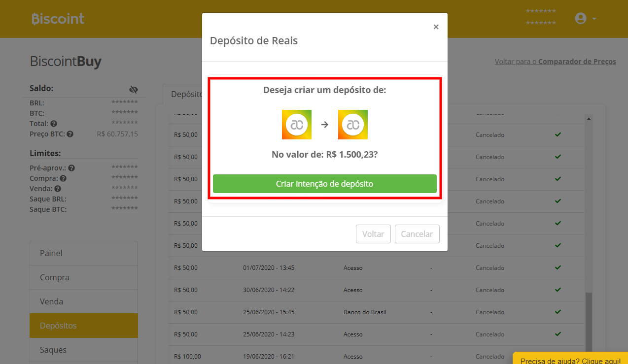The width and height of the screenshot is (628, 364).
Task: Click the Saque BRL limit row
Action: coord(84,199)
